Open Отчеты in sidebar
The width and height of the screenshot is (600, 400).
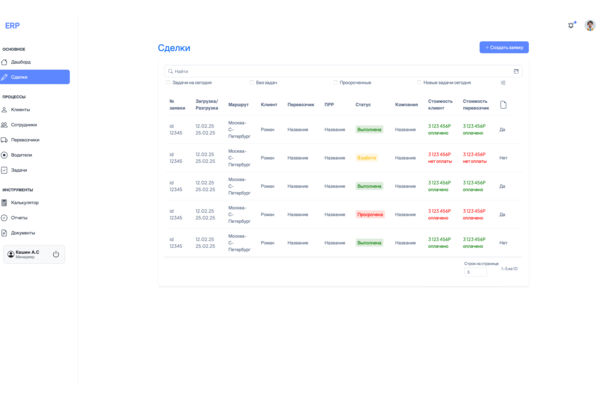19,218
